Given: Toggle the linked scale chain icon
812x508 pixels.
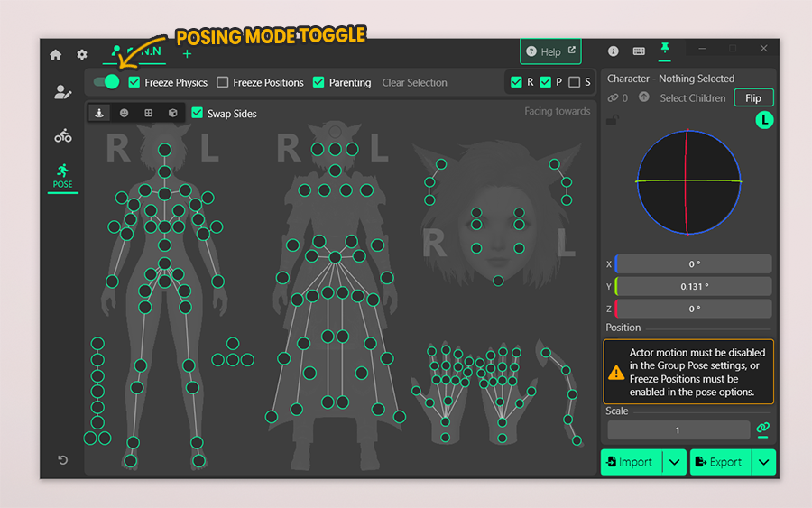Looking at the screenshot, I should [x=763, y=429].
